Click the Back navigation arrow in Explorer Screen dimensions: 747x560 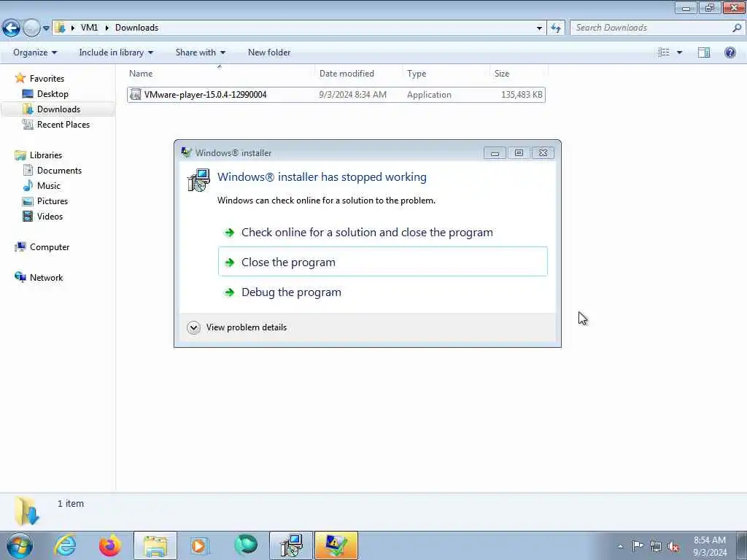[x=12, y=28]
